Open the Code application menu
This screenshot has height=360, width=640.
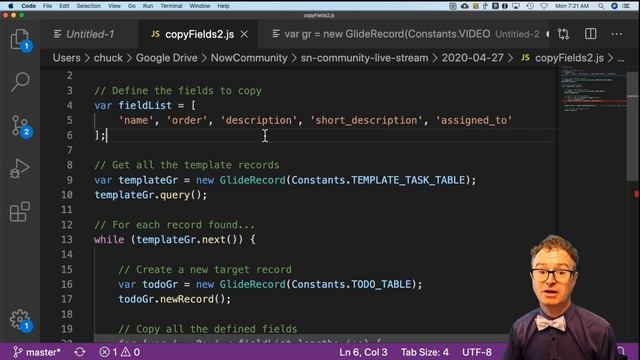coord(28,6)
